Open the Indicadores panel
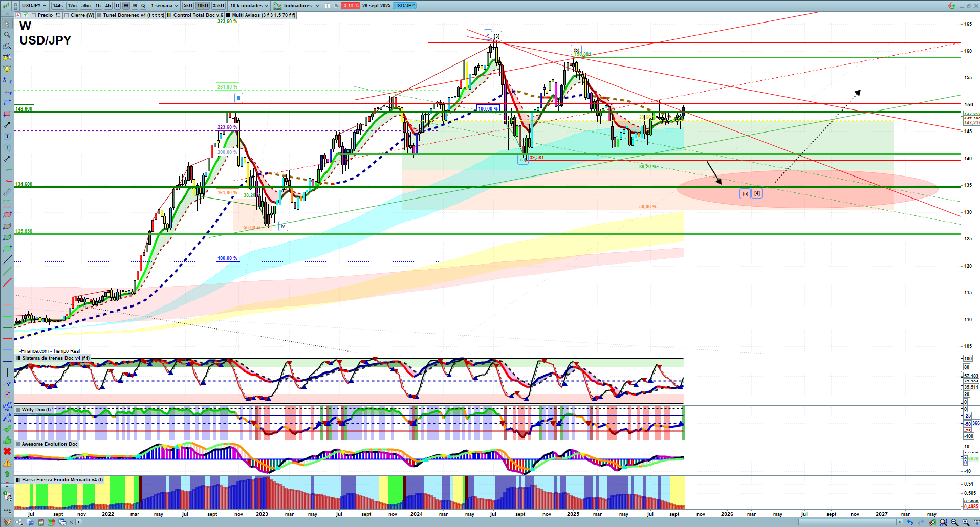The image size is (980, 527). (x=297, y=6)
